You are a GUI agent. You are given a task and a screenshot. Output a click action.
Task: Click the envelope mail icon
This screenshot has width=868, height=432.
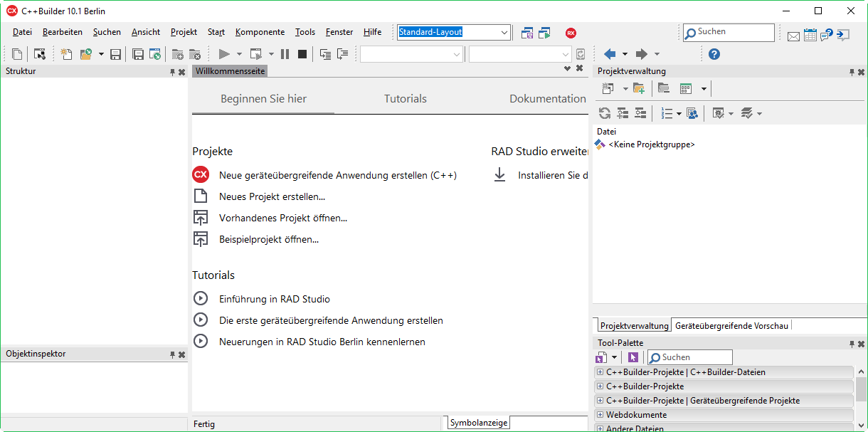[793, 36]
